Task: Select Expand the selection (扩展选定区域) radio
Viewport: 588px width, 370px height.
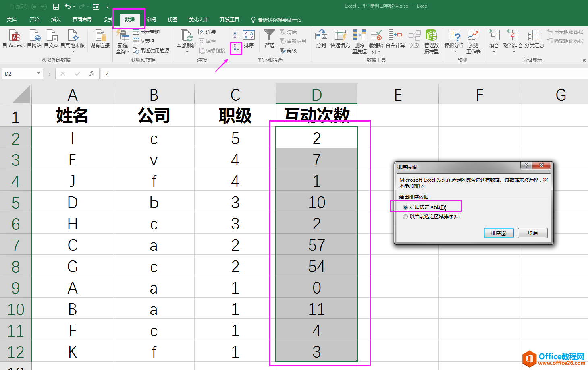Action: point(405,207)
